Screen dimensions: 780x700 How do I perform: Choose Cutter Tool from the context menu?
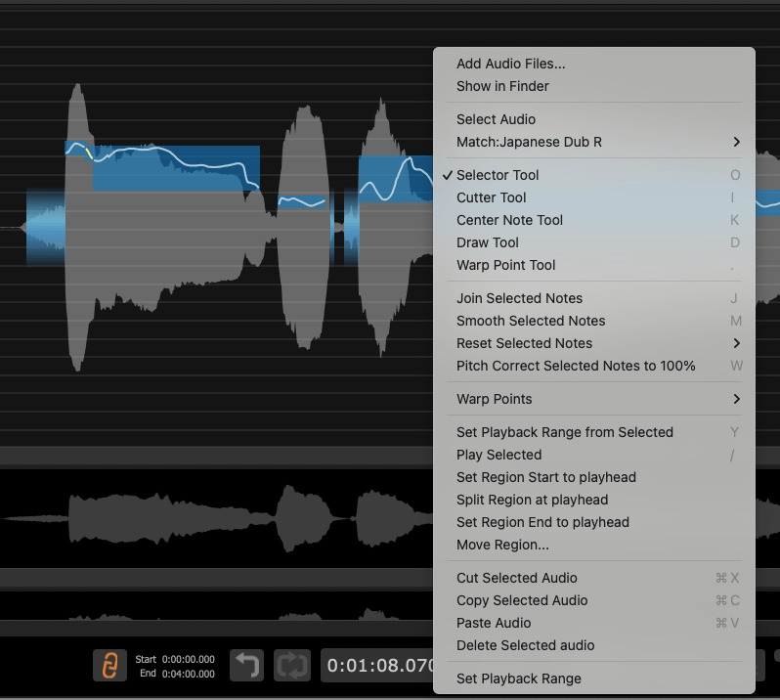(491, 197)
